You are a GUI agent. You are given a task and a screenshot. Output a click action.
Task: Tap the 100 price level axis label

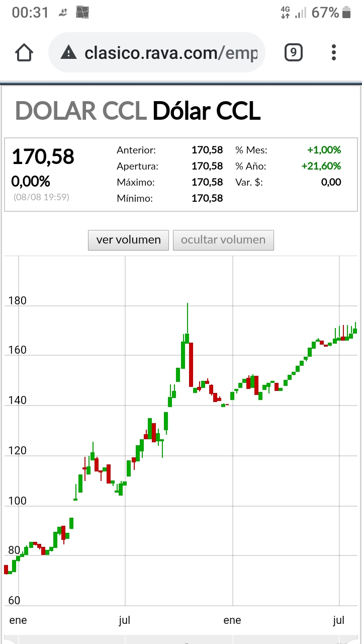pyautogui.click(x=18, y=501)
